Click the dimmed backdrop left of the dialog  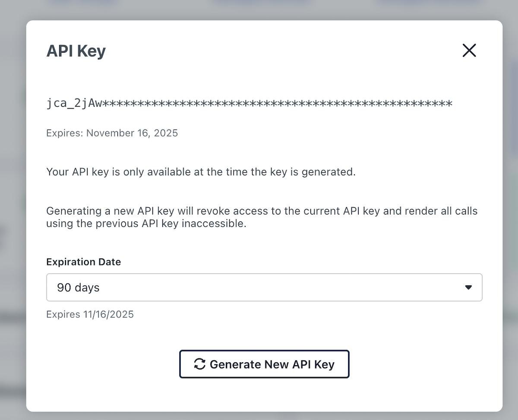click(x=13, y=216)
